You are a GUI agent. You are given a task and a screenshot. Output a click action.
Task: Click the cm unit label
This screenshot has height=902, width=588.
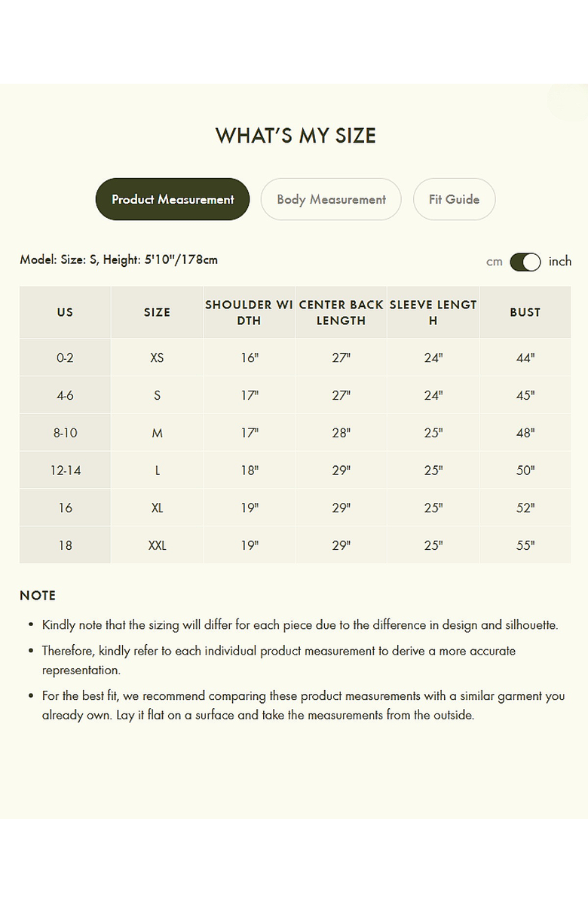click(494, 262)
